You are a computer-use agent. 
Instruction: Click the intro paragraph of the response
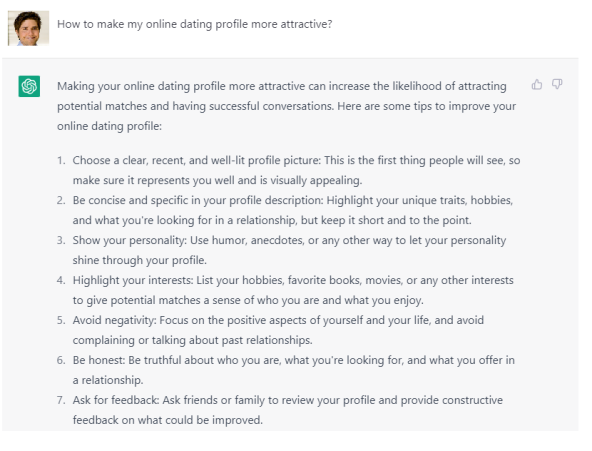click(287, 106)
